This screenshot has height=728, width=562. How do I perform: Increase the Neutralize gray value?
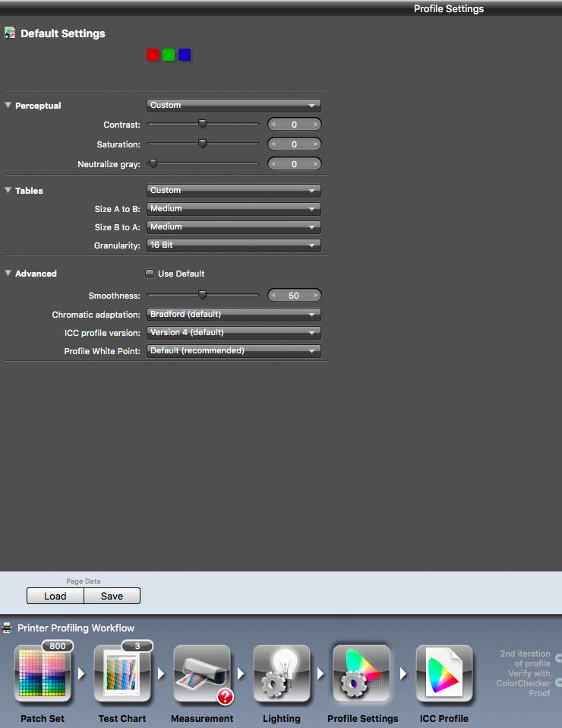pos(316,164)
